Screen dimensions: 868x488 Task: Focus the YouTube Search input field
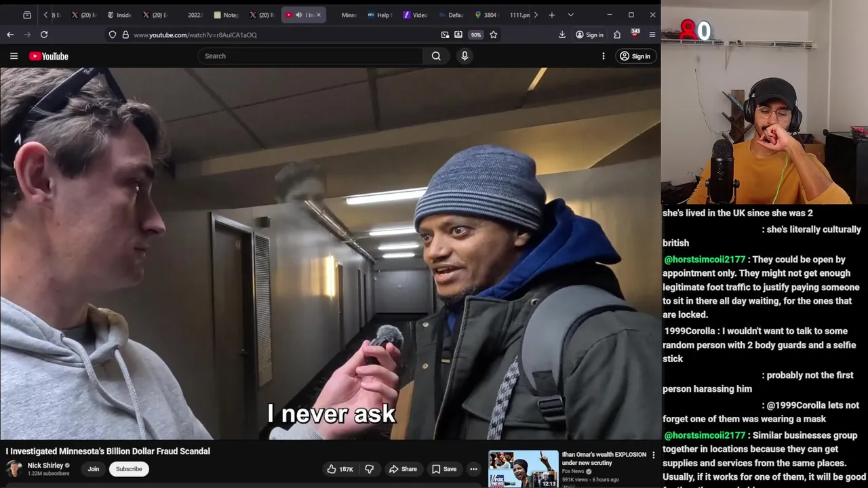[311, 56]
